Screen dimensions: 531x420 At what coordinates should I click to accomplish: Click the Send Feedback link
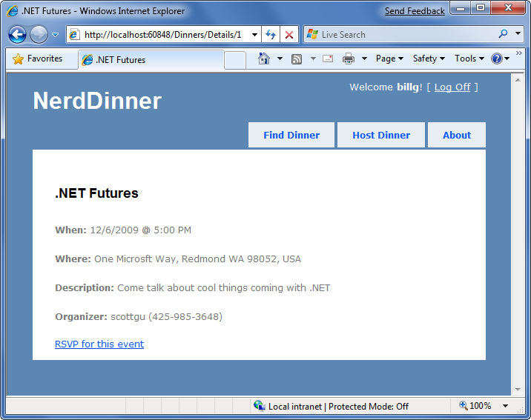click(x=415, y=11)
